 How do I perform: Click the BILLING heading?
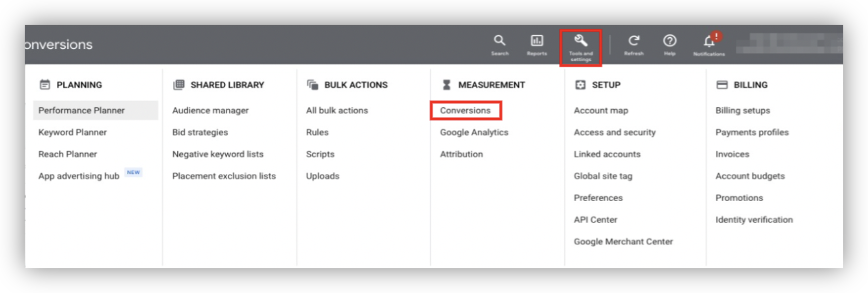[750, 84]
